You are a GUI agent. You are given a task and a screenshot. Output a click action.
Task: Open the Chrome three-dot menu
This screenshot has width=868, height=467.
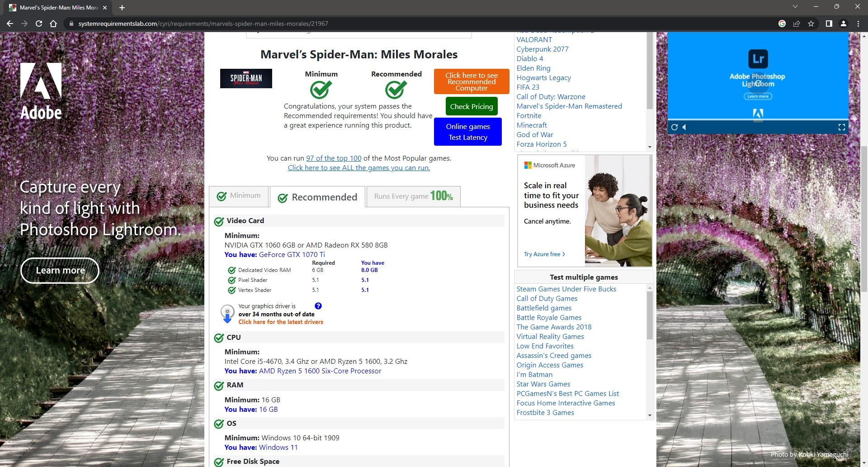point(858,24)
